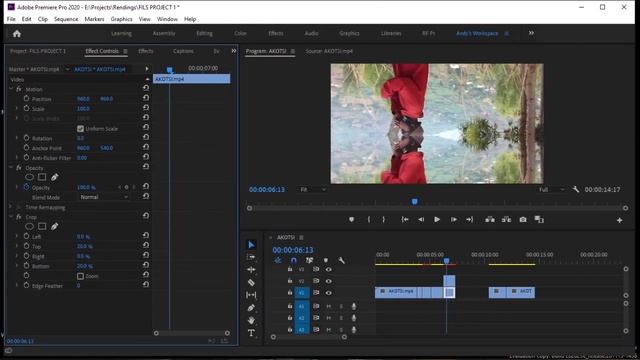Select the Razor tool
This screenshot has height=360, width=640.
coord(251,282)
